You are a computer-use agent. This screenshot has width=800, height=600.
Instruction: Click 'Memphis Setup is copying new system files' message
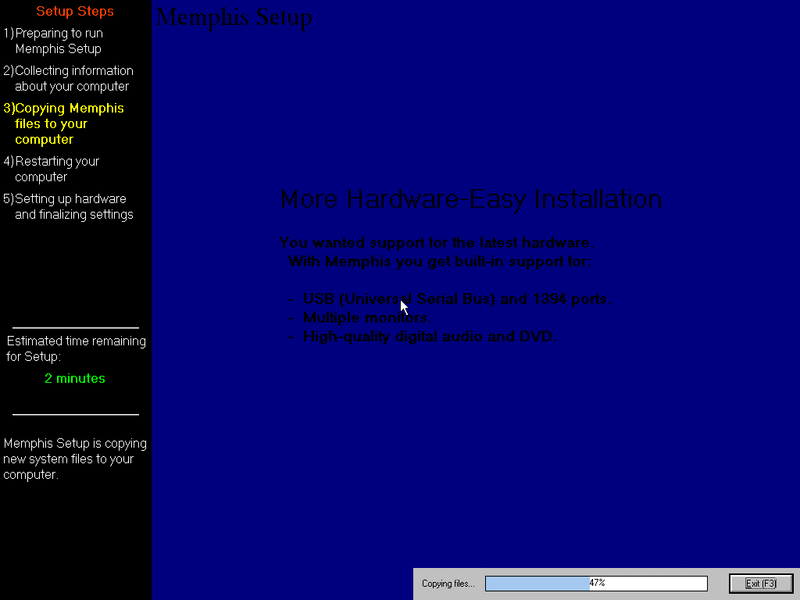pyautogui.click(x=75, y=459)
